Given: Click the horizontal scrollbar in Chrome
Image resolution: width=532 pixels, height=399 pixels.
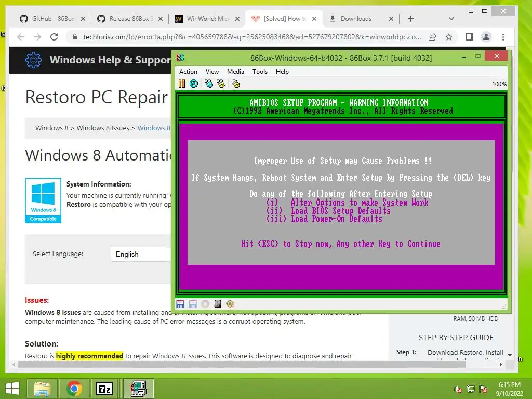Looking at the screenshot, I should coord(242,364).
